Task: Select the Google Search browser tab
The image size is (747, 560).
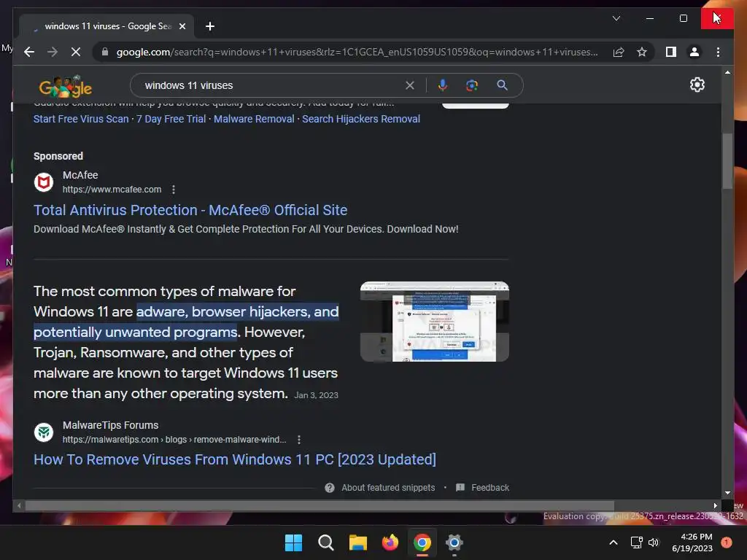Action: (107, 26)
